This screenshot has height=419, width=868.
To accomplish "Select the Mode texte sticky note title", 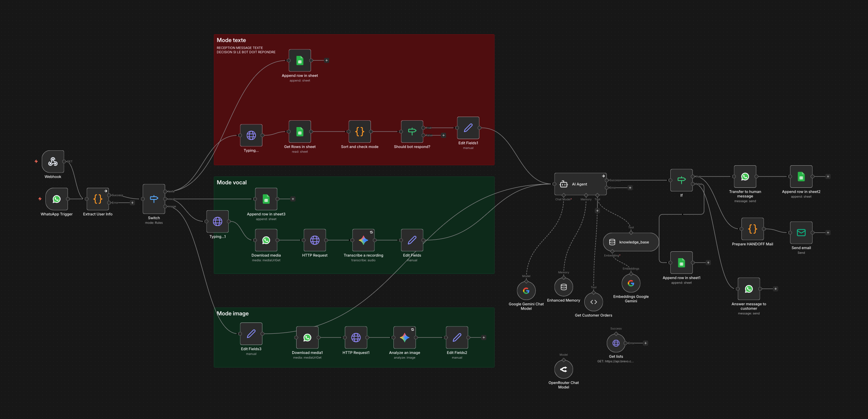I will tap(231, 40).
